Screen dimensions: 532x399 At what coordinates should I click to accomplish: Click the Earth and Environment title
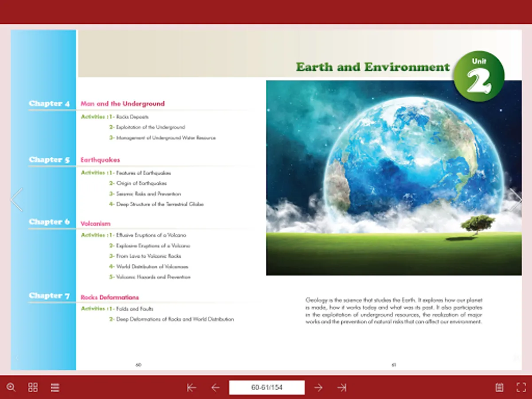coord(373,67)
